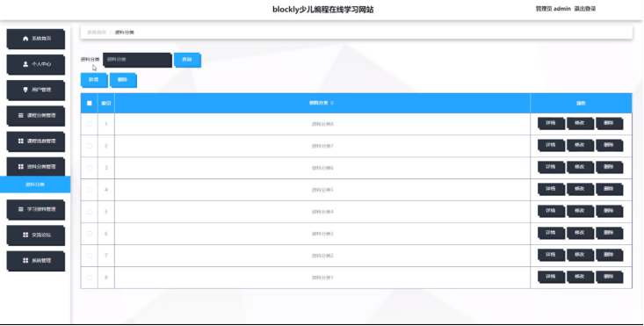
Task: Click 修改 for row 资料分类1
Action: pyautogui.click(x=580, y=277)
